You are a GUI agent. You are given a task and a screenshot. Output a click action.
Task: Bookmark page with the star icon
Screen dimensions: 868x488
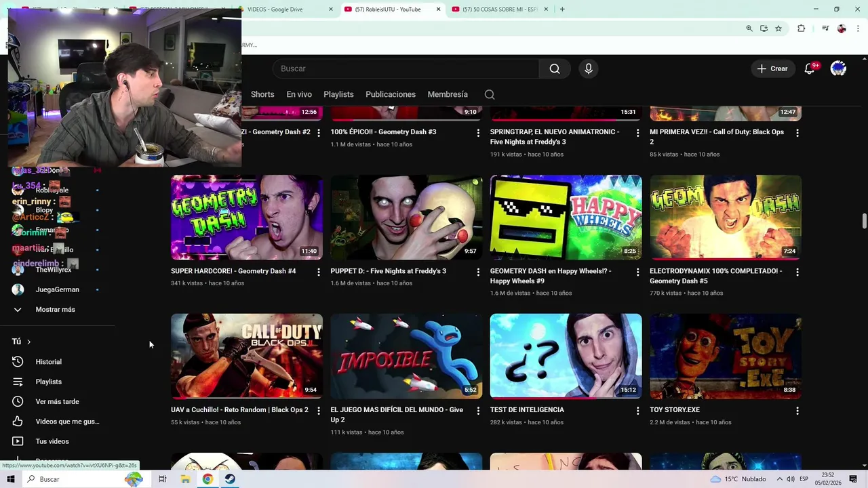tap(778, 28)
